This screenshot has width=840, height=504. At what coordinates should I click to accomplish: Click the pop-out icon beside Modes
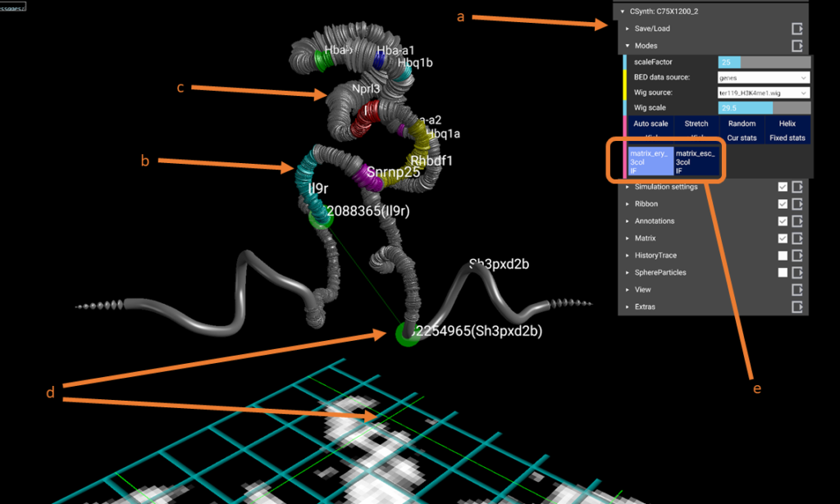click(x=797, y=46)
